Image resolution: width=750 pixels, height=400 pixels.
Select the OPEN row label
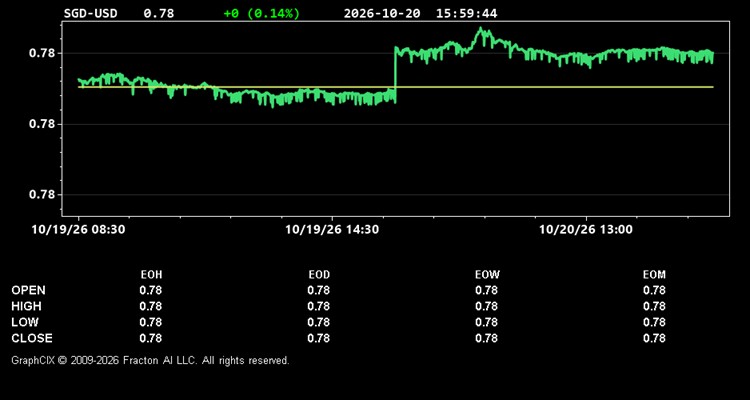29,290
